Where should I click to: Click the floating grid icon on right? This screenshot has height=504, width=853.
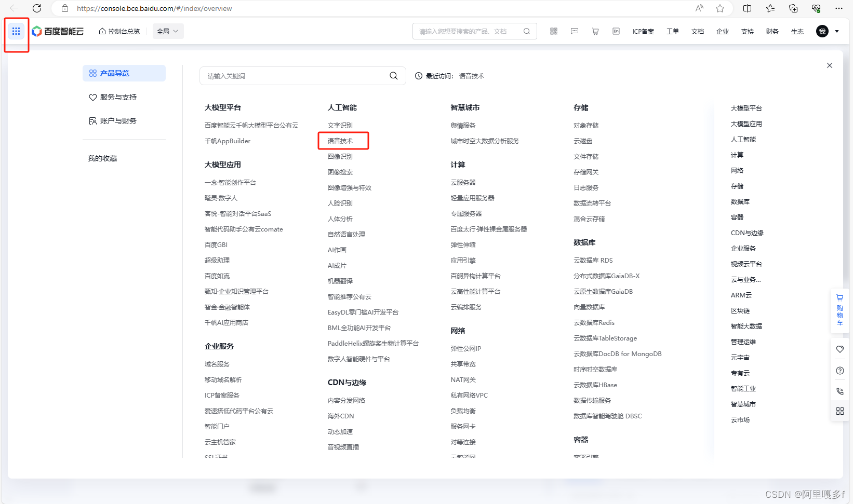840,411
